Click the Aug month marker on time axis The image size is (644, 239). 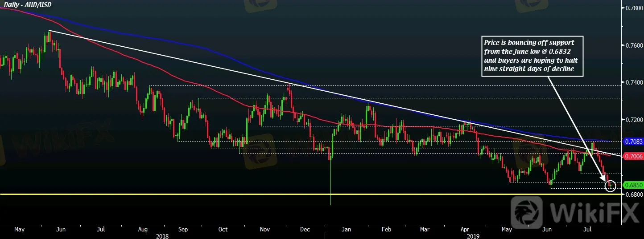coord(143,230)
